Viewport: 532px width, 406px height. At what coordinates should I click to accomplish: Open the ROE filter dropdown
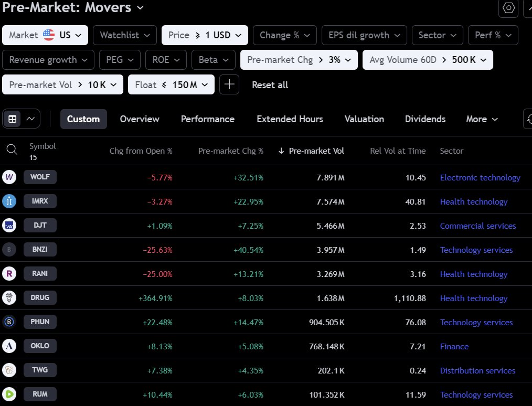[166, 60]
